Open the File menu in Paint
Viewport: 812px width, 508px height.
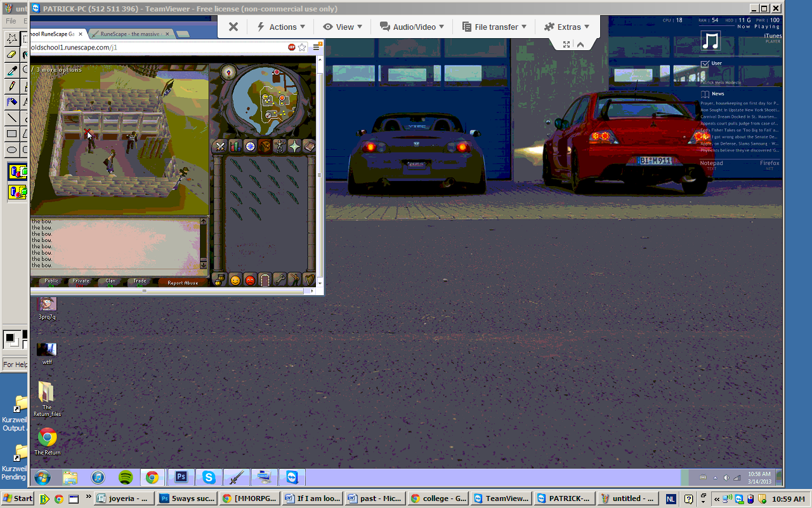point(11,21)
